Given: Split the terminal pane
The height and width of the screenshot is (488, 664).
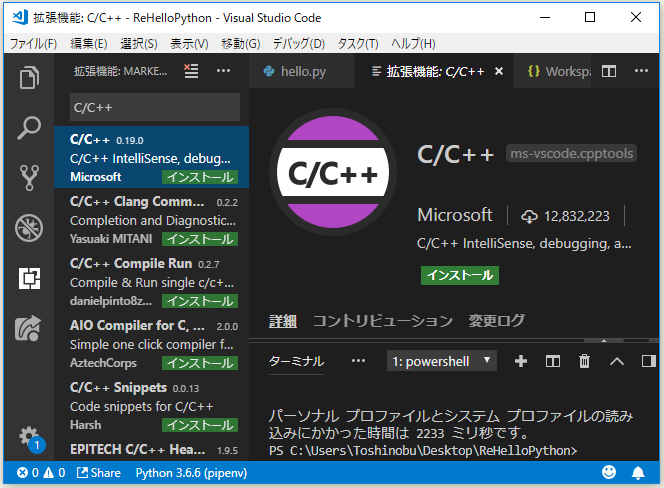Looking at the screenshot, I should point(553,361).
